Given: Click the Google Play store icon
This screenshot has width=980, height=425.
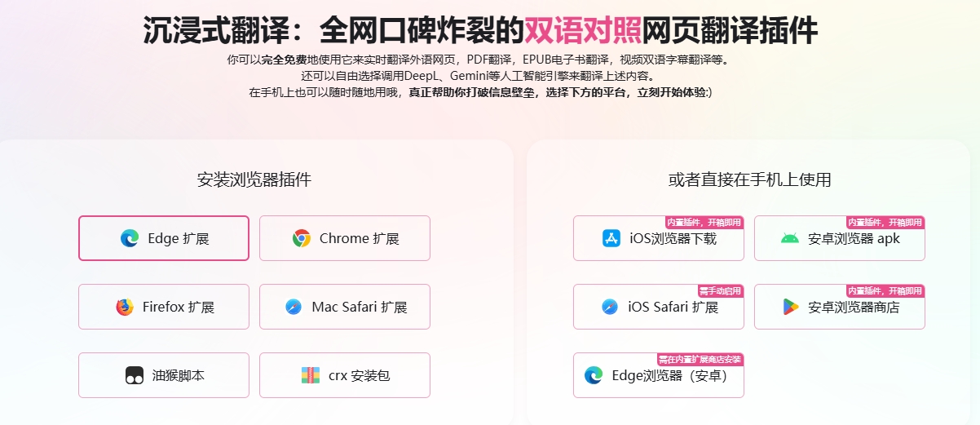Looking at the screenshot, I should click(x=789, y=307).
